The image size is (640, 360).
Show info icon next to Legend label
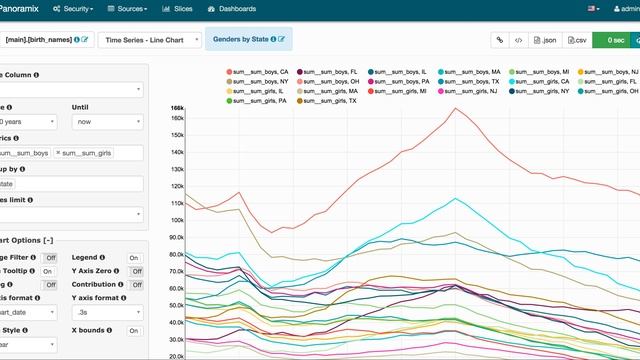click(102, 258)
